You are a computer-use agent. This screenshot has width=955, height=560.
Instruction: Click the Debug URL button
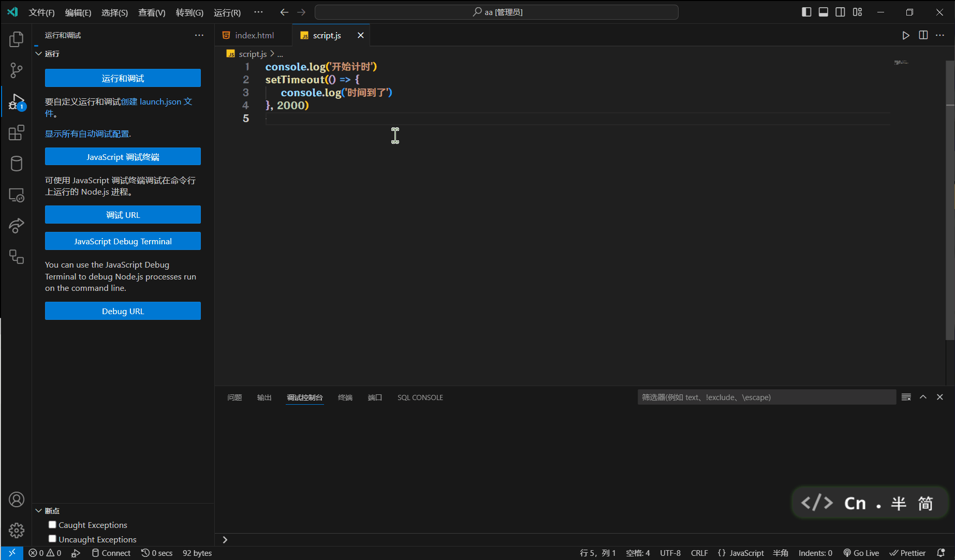pos(123,311)
